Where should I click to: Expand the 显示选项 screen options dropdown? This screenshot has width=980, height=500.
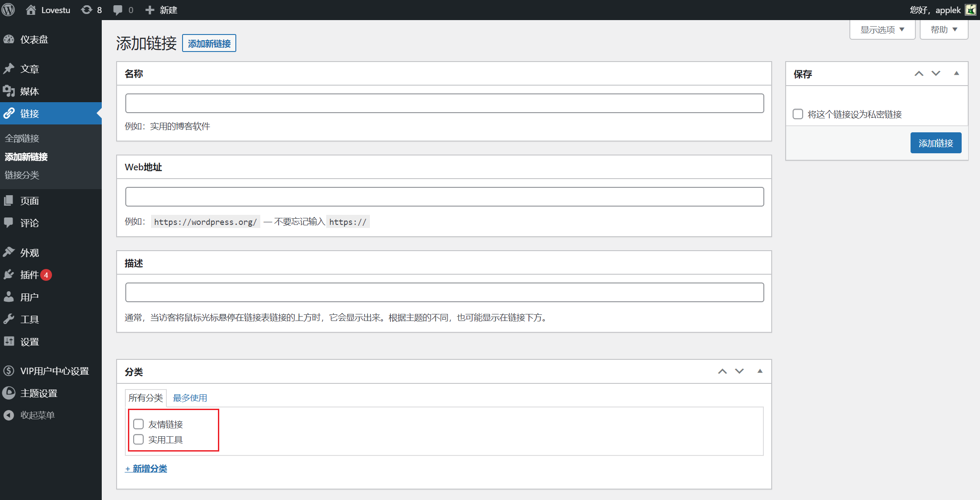(x=882, y=30)
